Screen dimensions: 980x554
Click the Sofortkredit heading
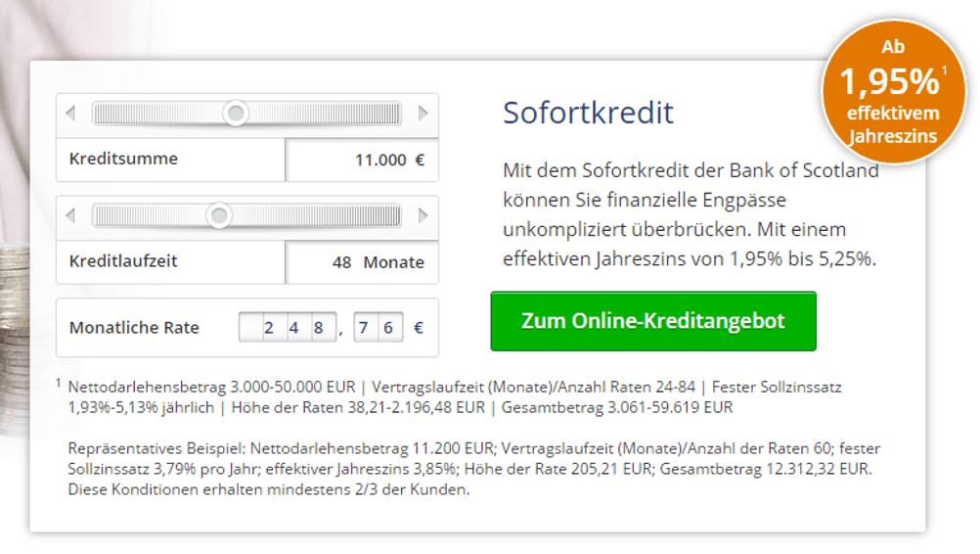[588, 114]
